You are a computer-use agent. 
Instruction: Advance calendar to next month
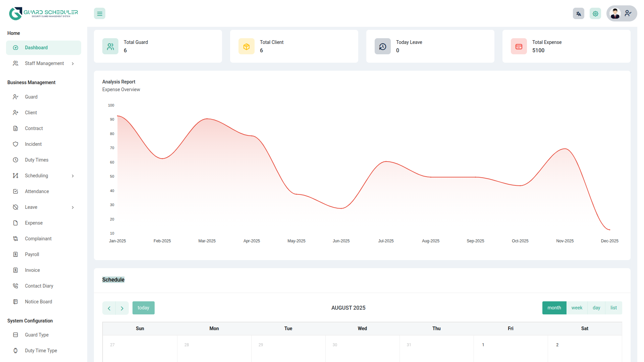pyautogui.click(x=122, y=308)
